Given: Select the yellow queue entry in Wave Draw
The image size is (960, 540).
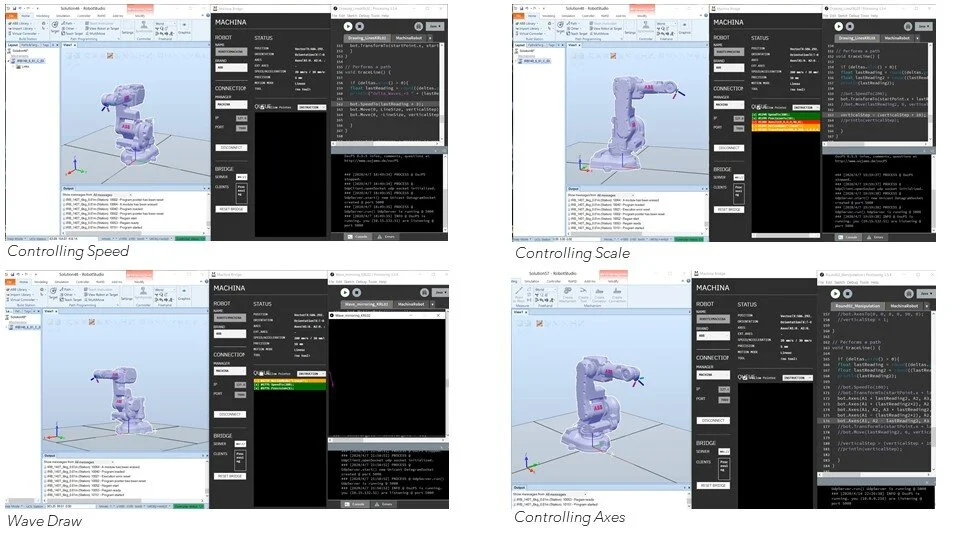Looking at the screenshot, I should click(x=290, y=381).
